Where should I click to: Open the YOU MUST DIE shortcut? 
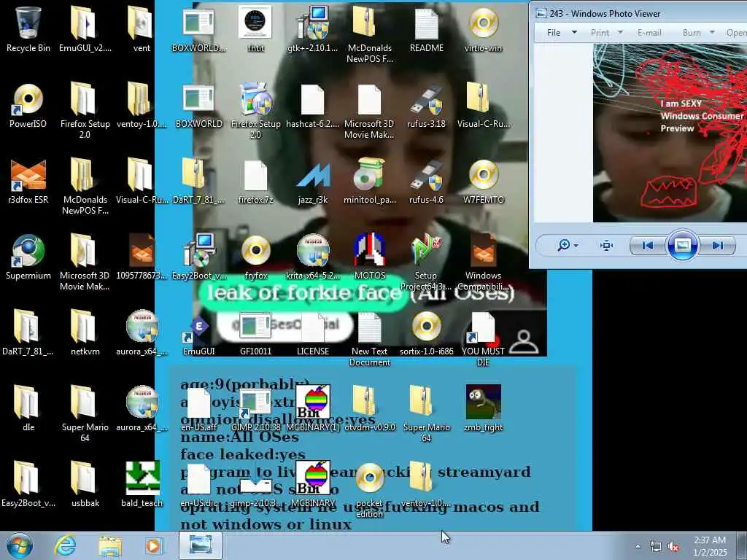(483, 338)
